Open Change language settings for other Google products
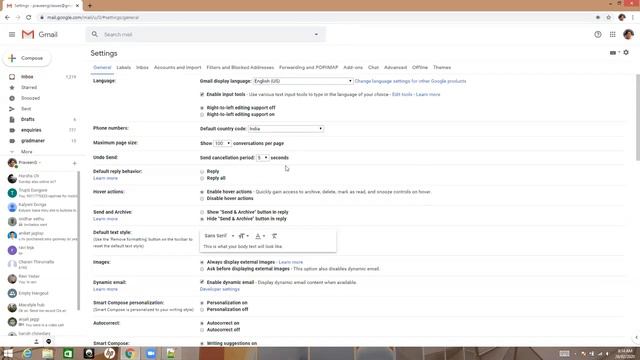This screenshot has width=640, height=360. [410, 81]
